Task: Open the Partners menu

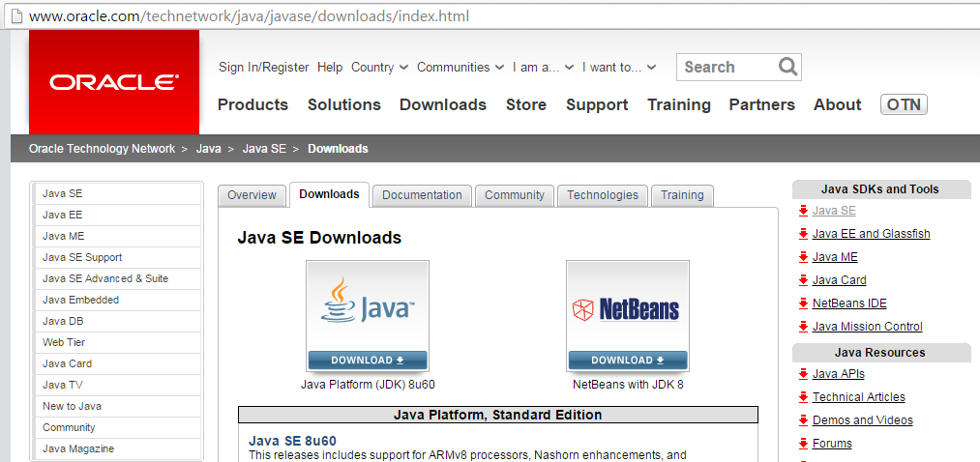Action: (762, 105)
